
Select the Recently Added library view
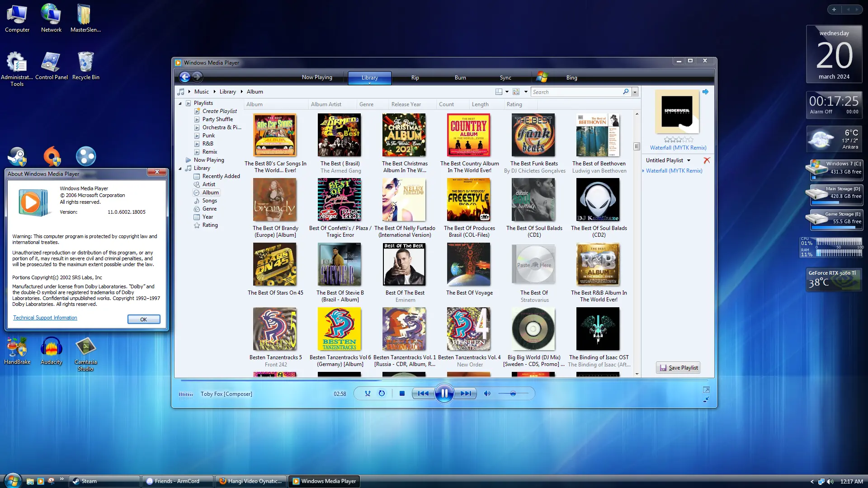point(221,176)
